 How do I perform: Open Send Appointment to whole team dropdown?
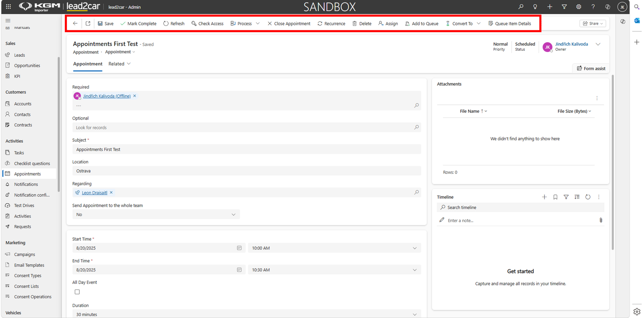pos(156,215)
